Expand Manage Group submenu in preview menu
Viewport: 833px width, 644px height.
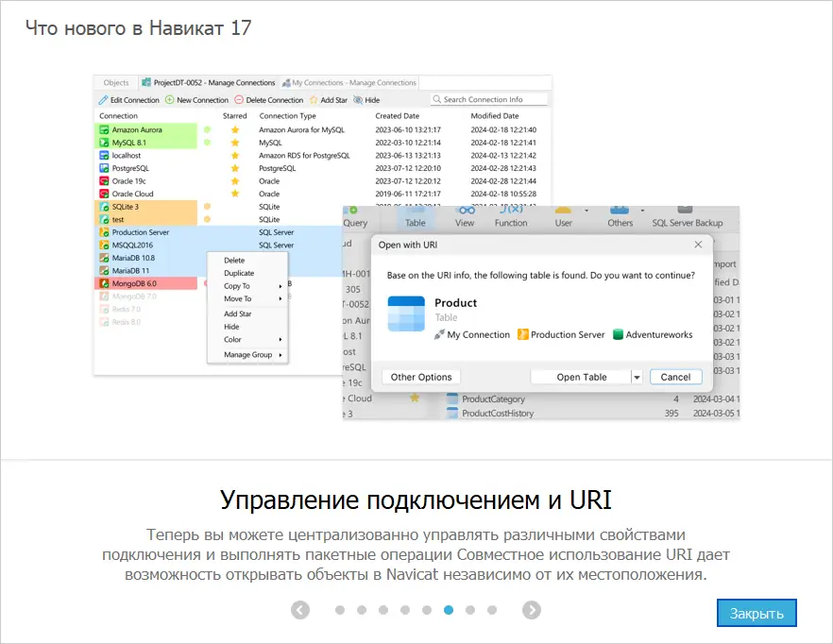coord(247,354)
